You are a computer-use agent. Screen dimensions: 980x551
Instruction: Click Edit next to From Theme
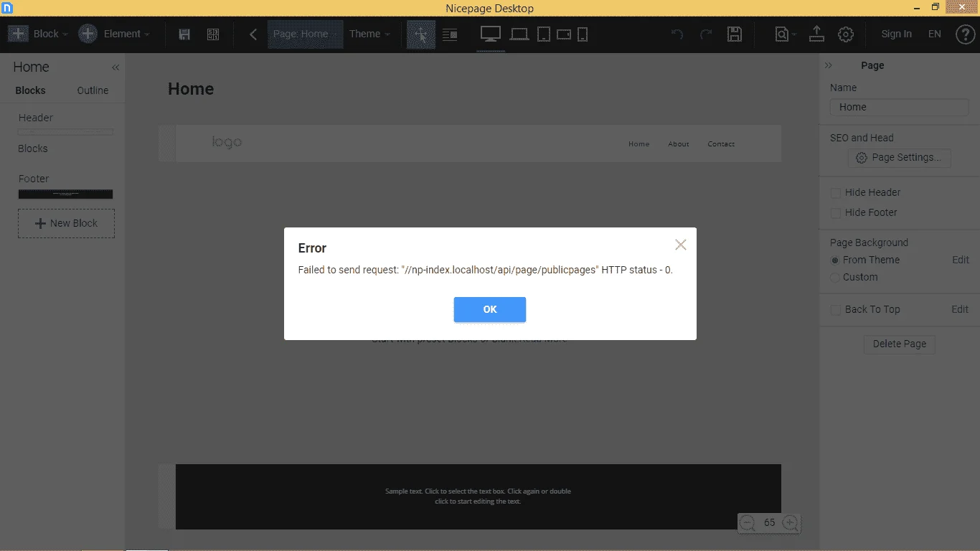coord(961,260)
